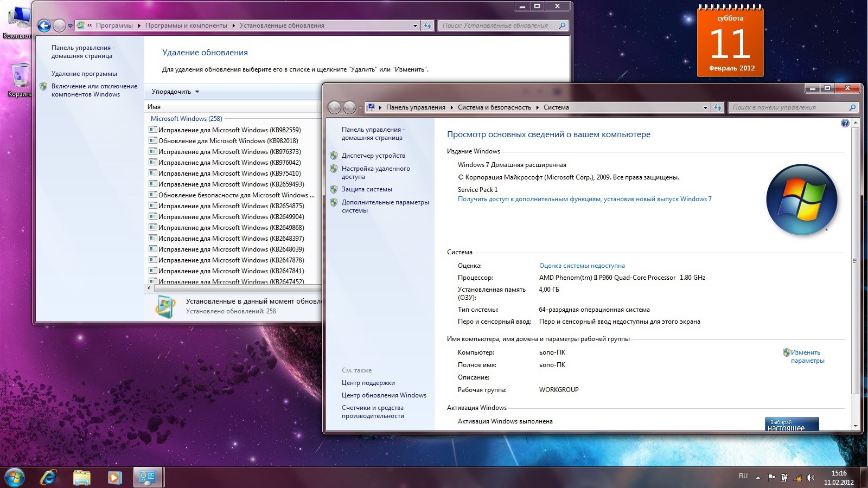Open 'Настройка удаленного доступа' link
This screenshot has width=868, height=488.
point(375,172)
